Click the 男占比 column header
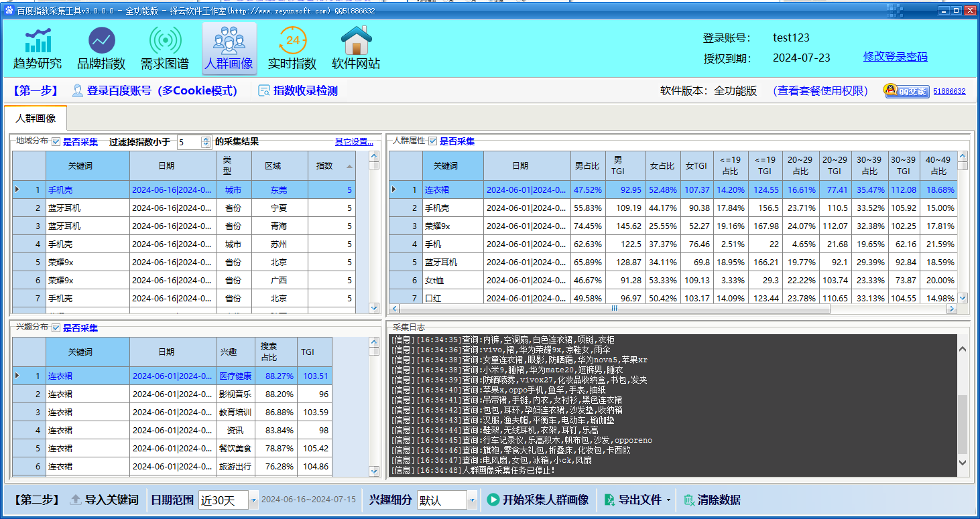 (588, 166)
